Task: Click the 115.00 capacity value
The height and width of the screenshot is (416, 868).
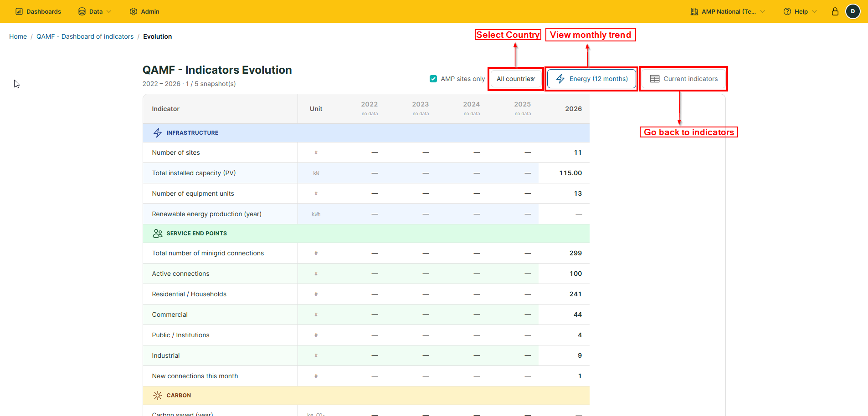Action: [x=570, y=173]
